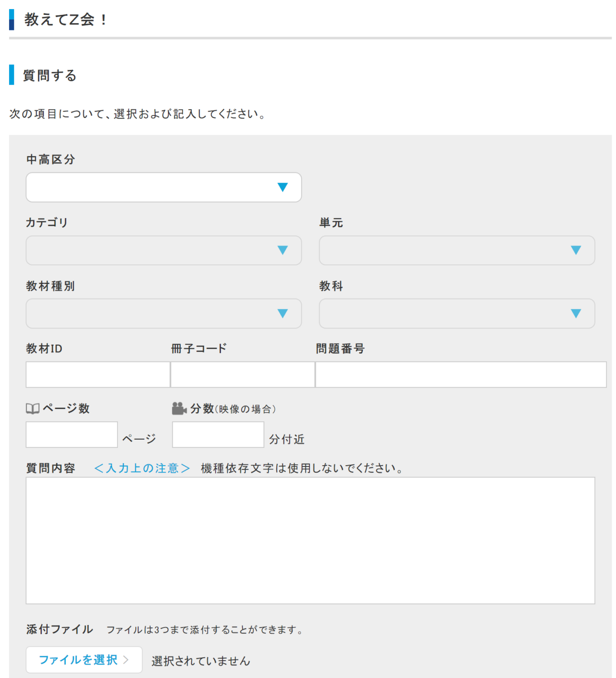The width and height of the screenshot is (616, 678).
Task: Open the 教科 dropdown
Action: coord(457,313)
